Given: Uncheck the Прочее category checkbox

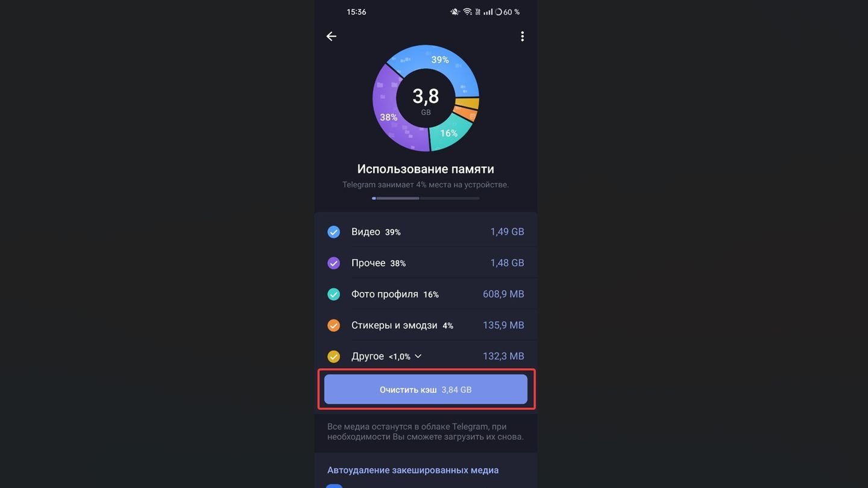Looking at the screenshot, I should pyautogui.click(x=333, y=263).
